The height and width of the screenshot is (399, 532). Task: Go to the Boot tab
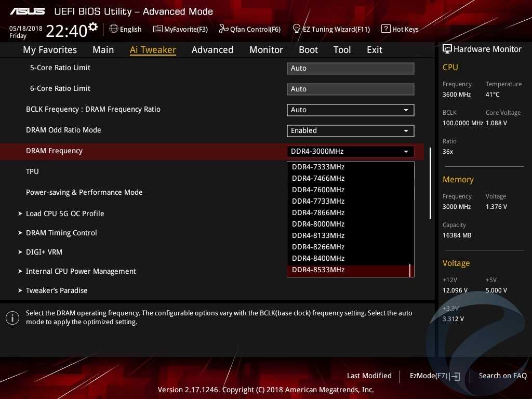[x=308, y=50]
